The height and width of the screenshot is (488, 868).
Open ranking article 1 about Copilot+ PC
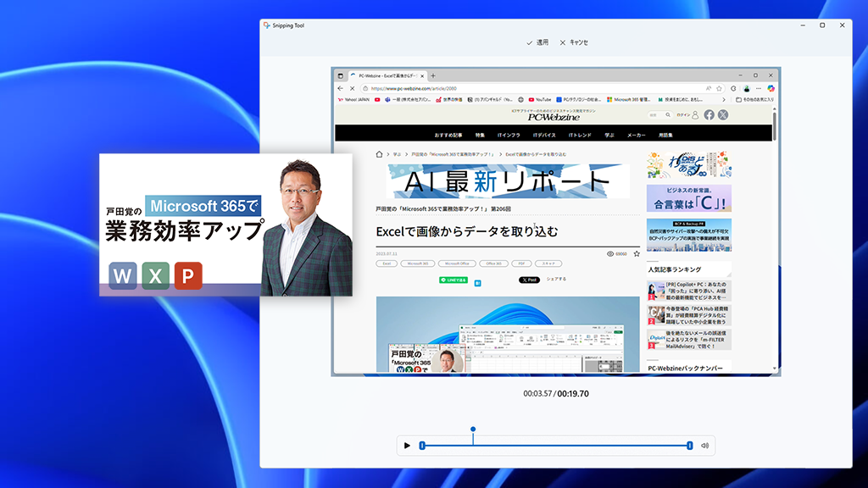(688, 291)
